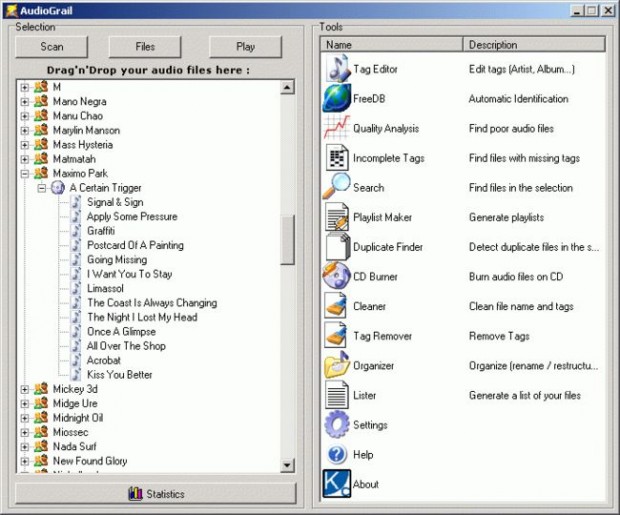This screenshot has width=620, height=515.
Task: Click the Maximo Park artist icon
Action: pyautogui.click(x=41, y=173)
